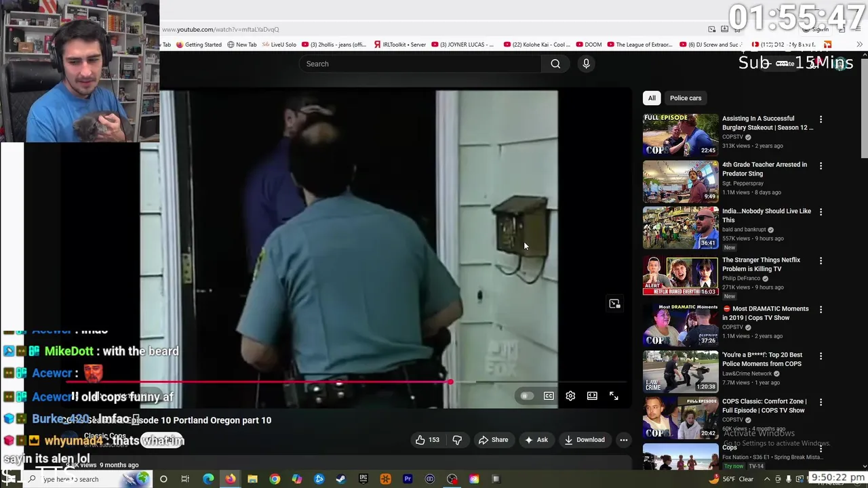Click the YouTube search magnifier button
868x488 pixels.
tap(555, 64)
